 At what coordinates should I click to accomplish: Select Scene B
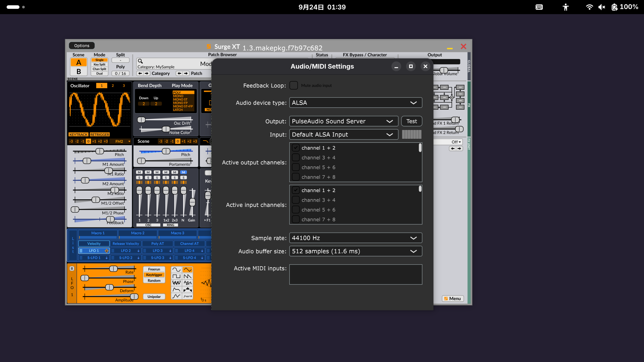[79, 71]
